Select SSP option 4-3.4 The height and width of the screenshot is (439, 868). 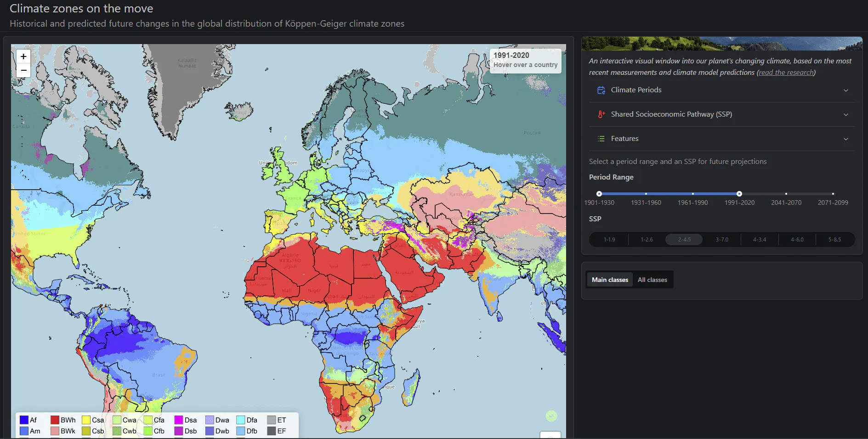(x=760, y=240)
